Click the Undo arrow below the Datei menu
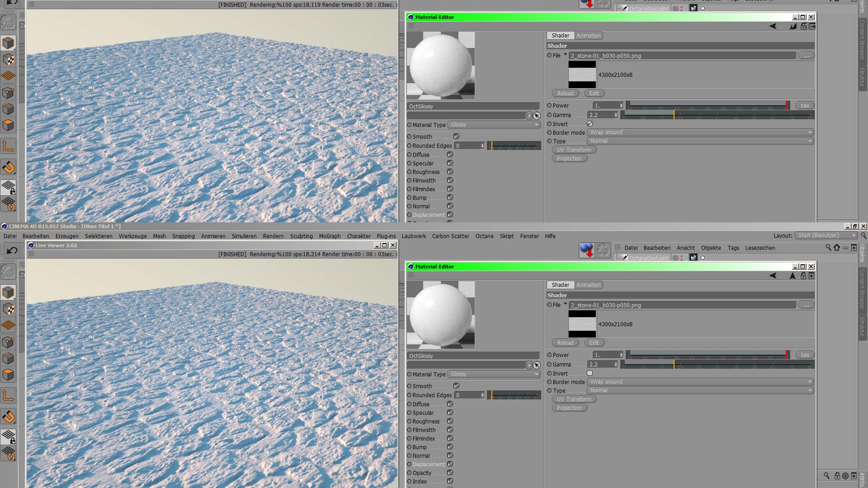 pyautogui.click(x=12, y=250)
